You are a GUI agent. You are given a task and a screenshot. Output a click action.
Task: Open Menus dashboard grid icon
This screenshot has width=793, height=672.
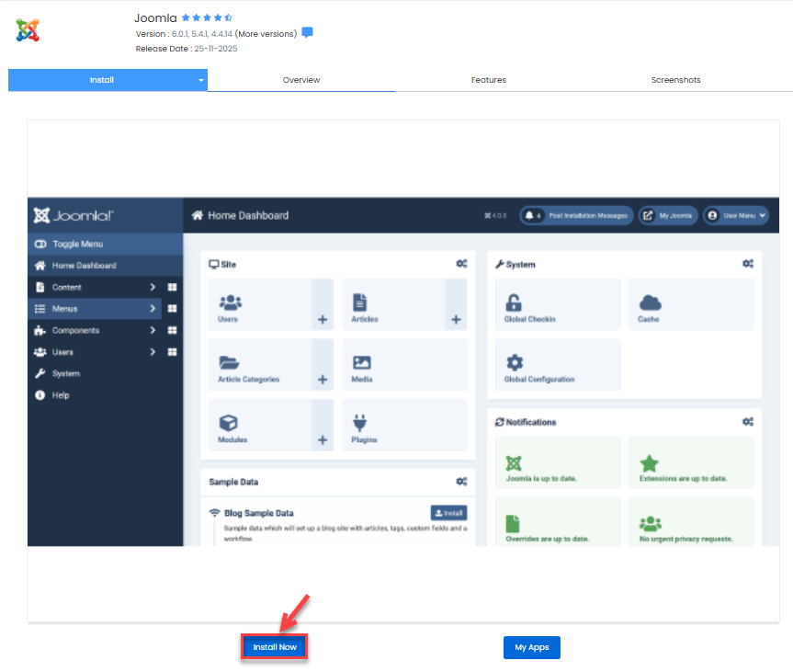pos(173,309)
